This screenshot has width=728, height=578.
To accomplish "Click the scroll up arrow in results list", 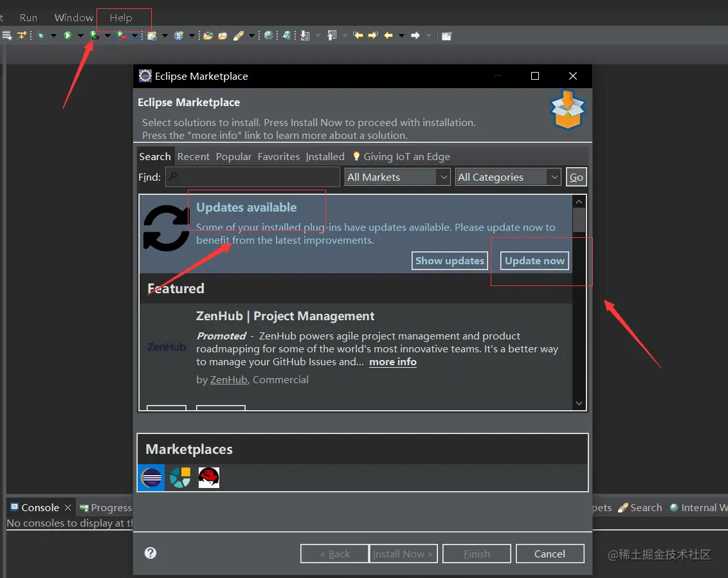I will [579, 201].
